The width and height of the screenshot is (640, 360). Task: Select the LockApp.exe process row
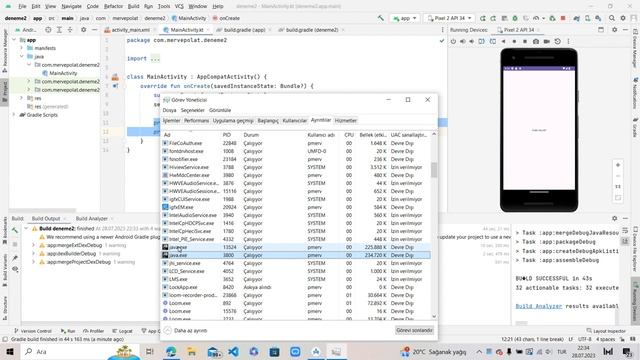pyautogui.click(x=296, y=287)
